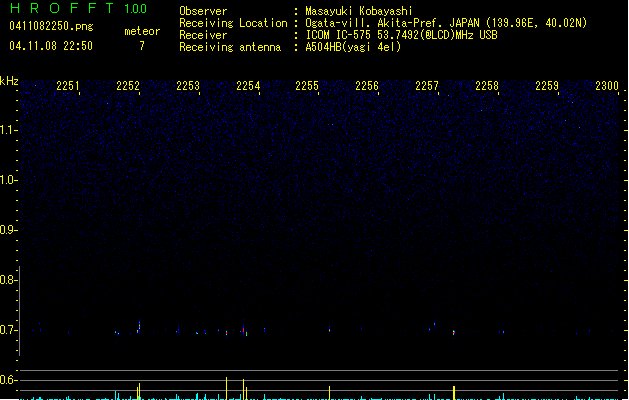Click the meteor count value 7
Screen dimensions: 629x400
[142, 46]
